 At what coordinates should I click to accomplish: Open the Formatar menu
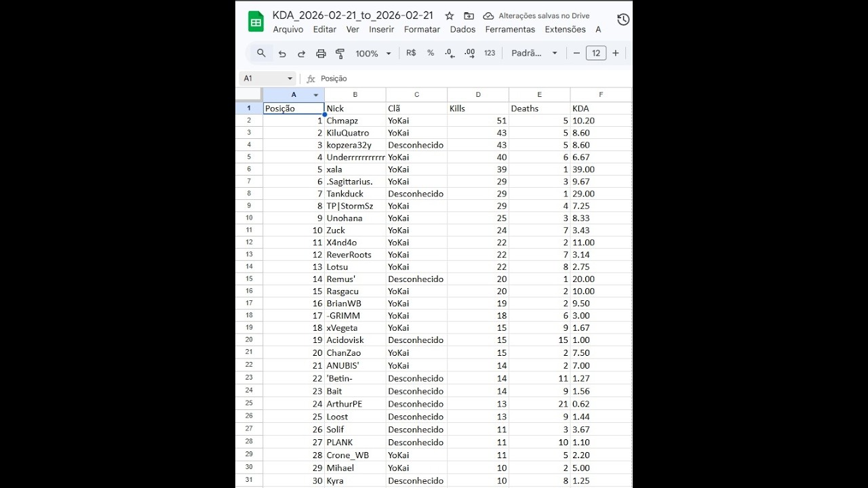[422, 30]
